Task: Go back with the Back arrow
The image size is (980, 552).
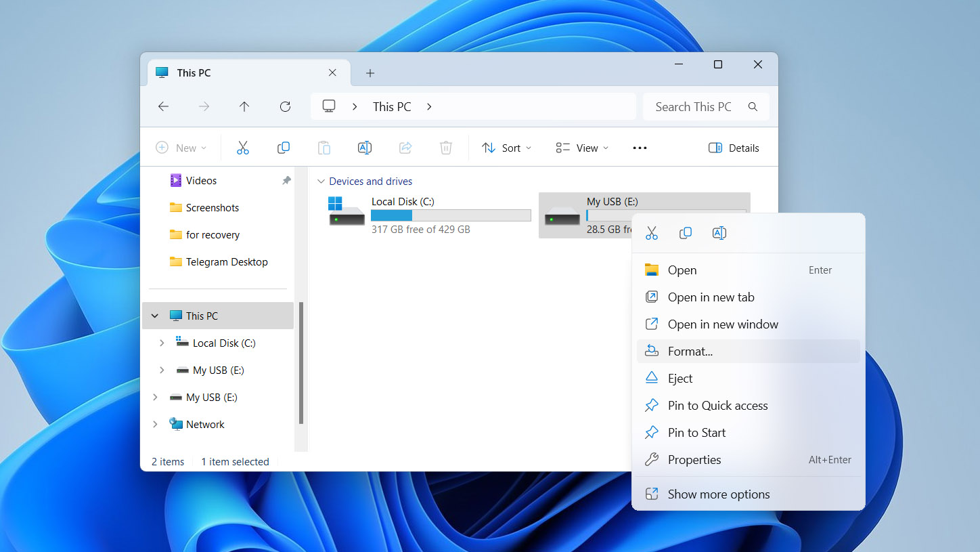Action: point(163,106)
